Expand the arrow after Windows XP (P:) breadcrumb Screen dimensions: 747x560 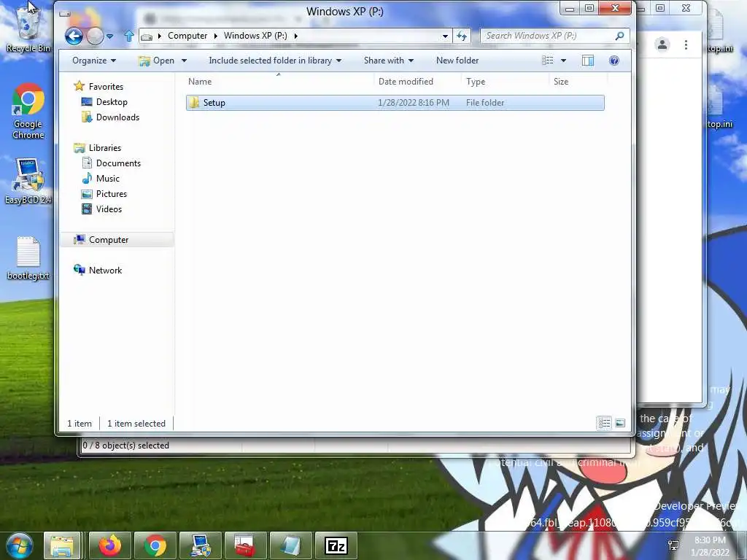pyautogui.click(x=295, y=36)
